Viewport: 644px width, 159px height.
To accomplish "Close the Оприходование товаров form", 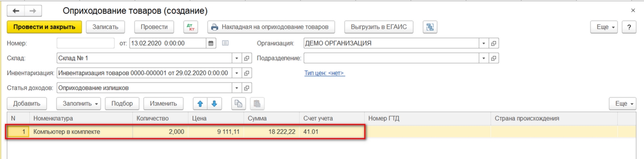I will coord(633,10).
